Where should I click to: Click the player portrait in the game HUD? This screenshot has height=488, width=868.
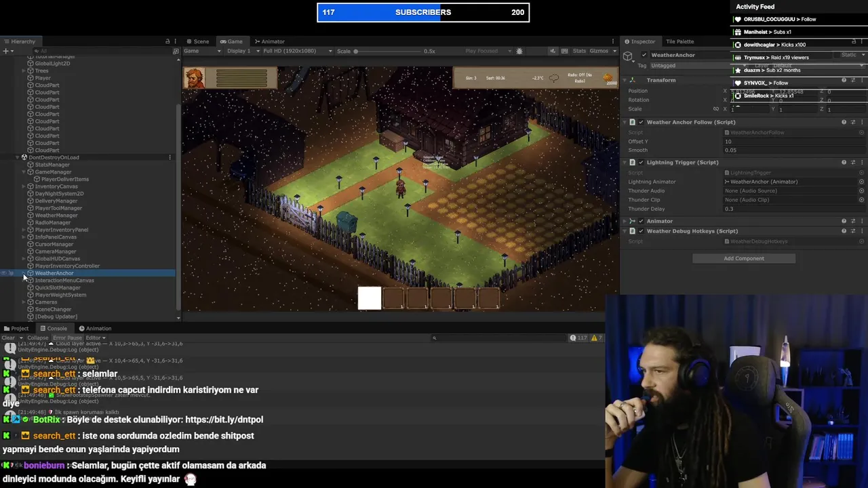[x=195, y=78]
